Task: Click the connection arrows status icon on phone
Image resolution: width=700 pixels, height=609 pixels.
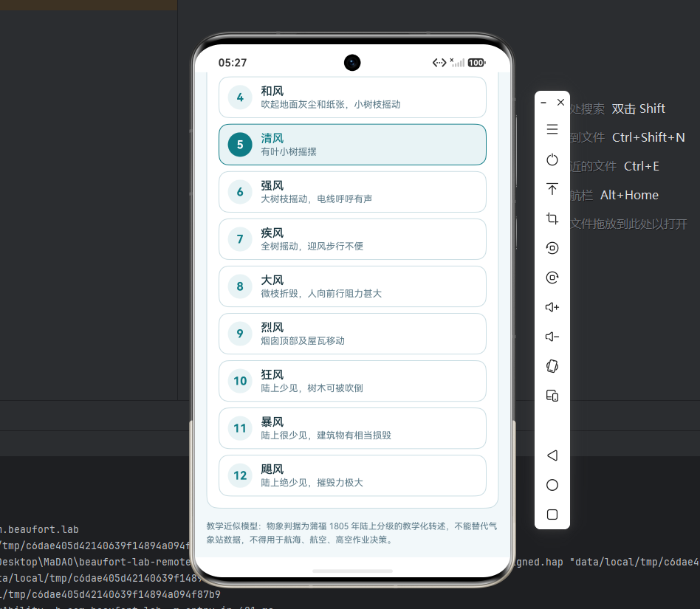Action: pos(439,63)
